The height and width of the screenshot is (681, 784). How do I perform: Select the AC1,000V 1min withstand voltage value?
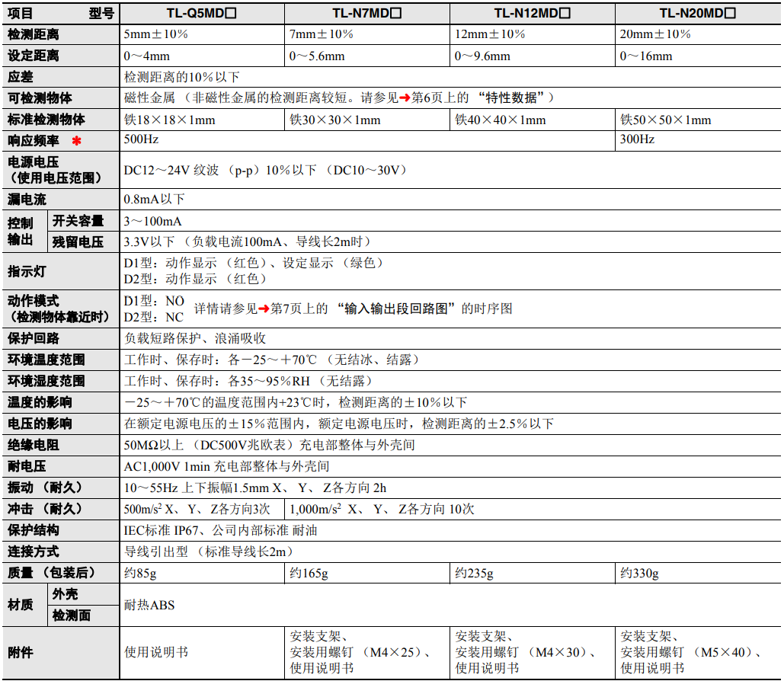(226, 466)
